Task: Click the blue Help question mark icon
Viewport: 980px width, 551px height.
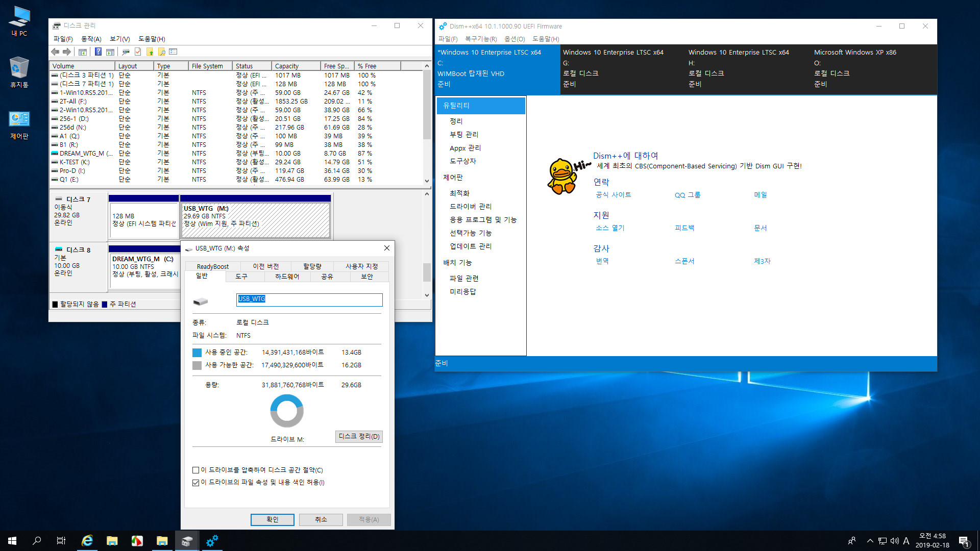Action: tap(98, 52)
